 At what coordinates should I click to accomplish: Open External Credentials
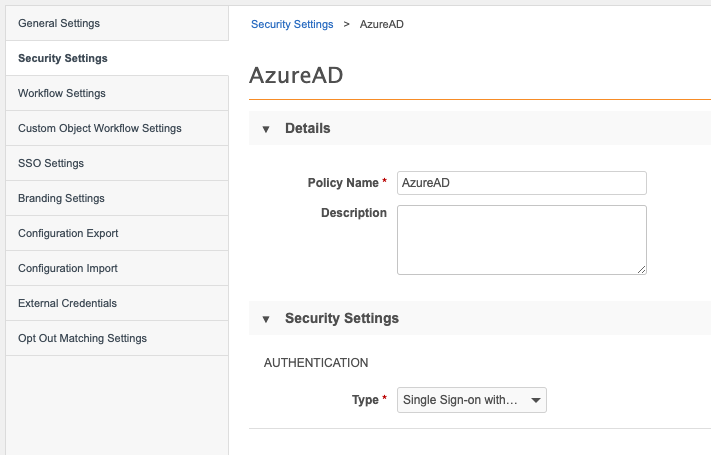[67, 303]
